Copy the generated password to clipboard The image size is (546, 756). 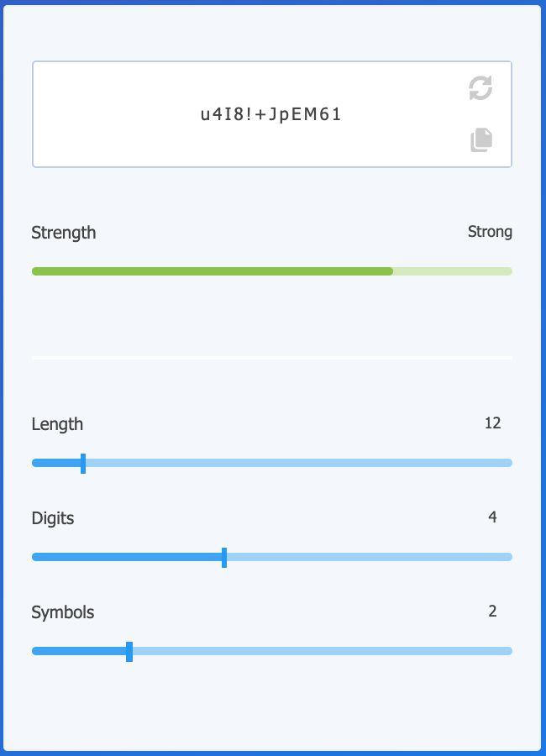click(481, 139)
